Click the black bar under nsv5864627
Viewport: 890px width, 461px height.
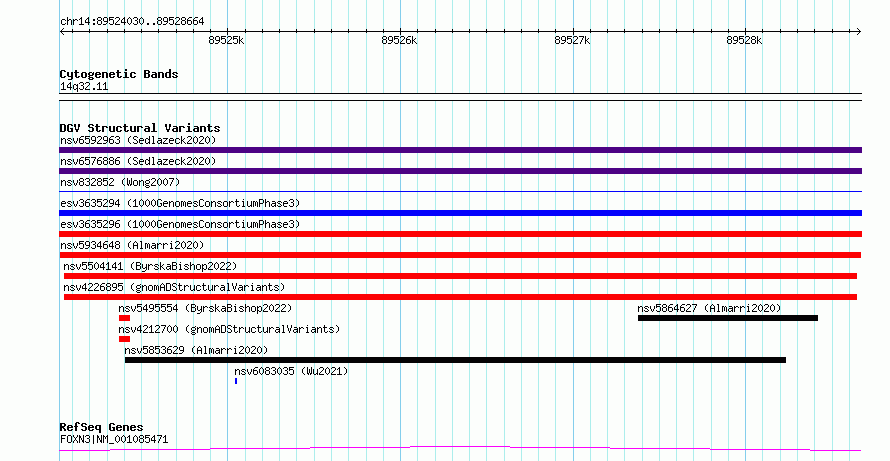728,318
